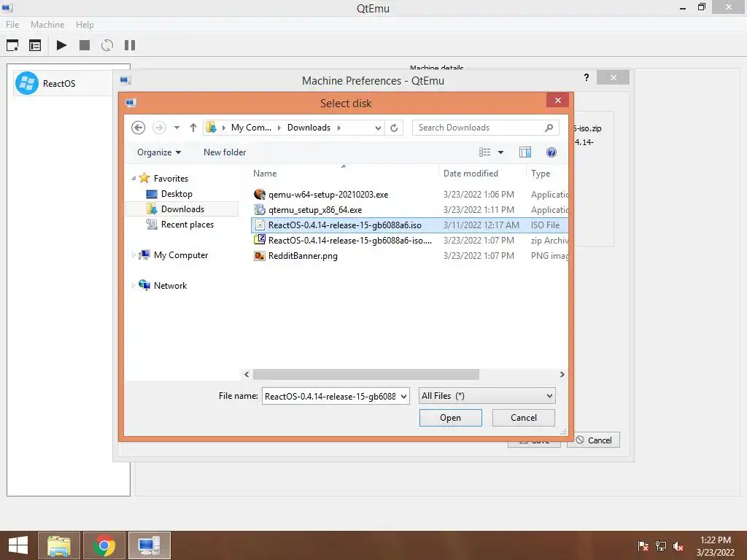Click Cancel in Machine Preferences window
This screenshot has width=747, height=560.
coord(594,440)
